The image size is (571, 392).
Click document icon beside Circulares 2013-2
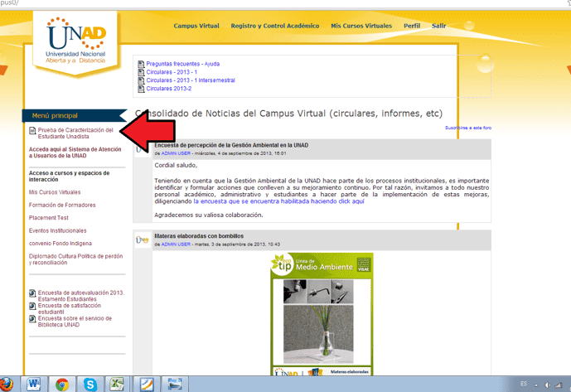141,89
